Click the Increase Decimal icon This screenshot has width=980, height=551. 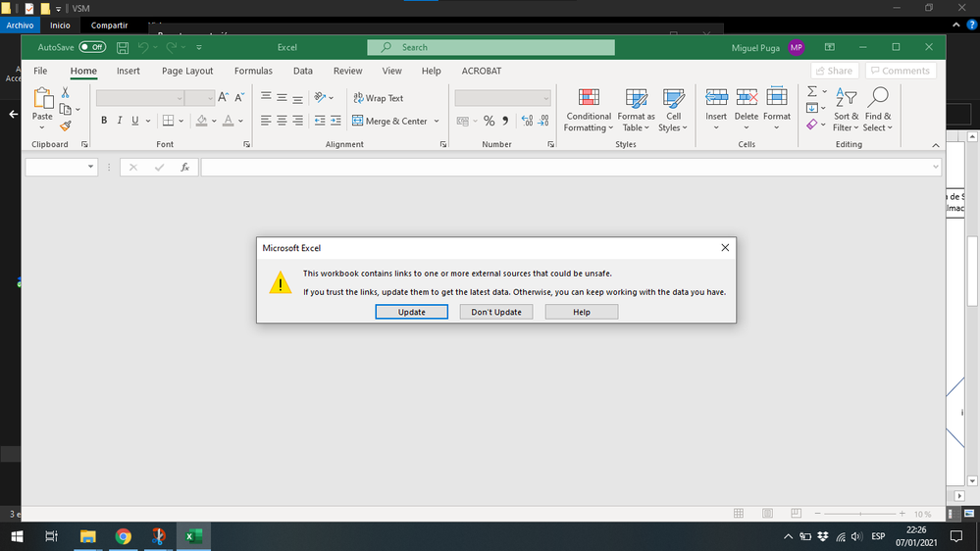tap(527, 121)
